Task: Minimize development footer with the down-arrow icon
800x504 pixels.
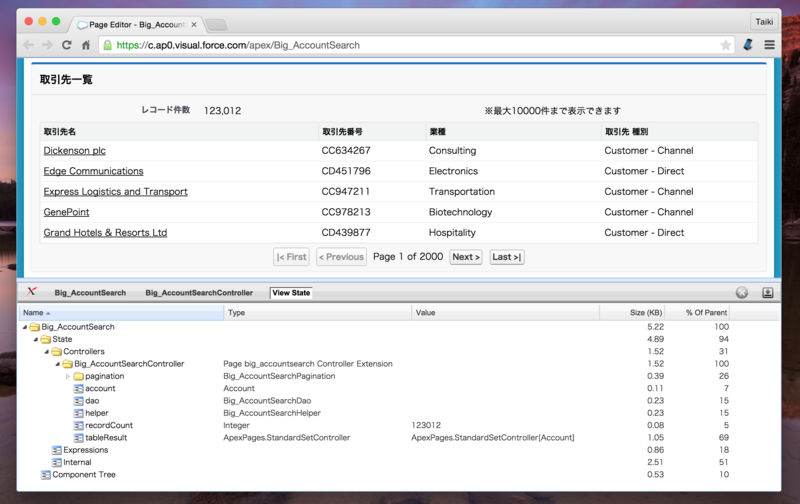Action: [767, 292]
